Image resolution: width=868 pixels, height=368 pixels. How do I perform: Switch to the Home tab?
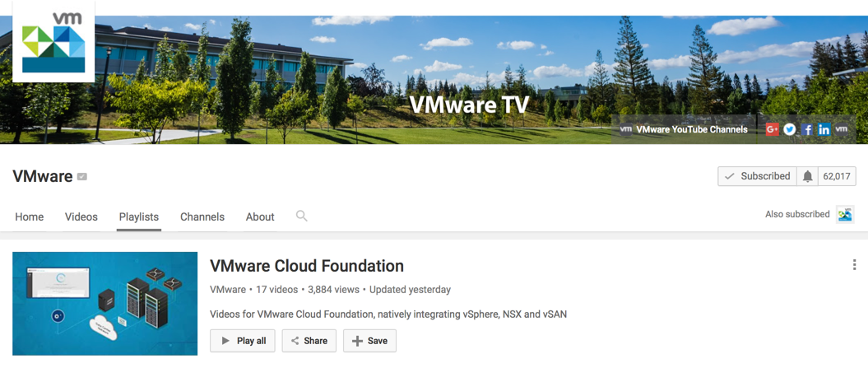[x=30, y=217]
